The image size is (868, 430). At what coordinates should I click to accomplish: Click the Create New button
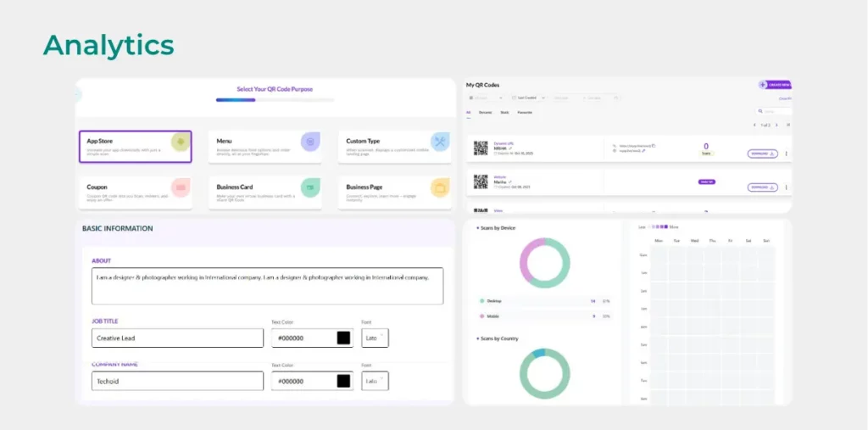[x=775, y=85]
